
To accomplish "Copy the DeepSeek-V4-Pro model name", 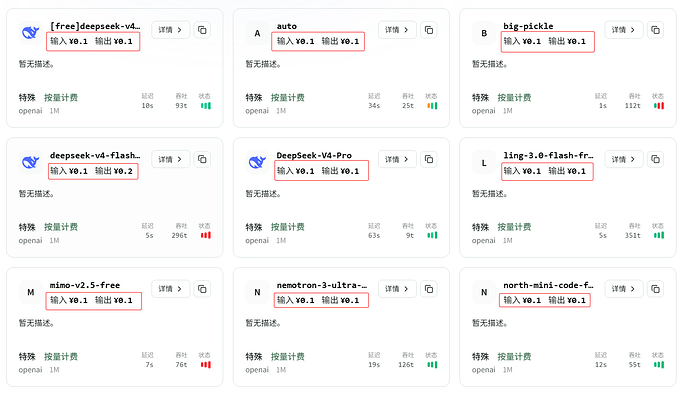I will [x=429, y=159].
